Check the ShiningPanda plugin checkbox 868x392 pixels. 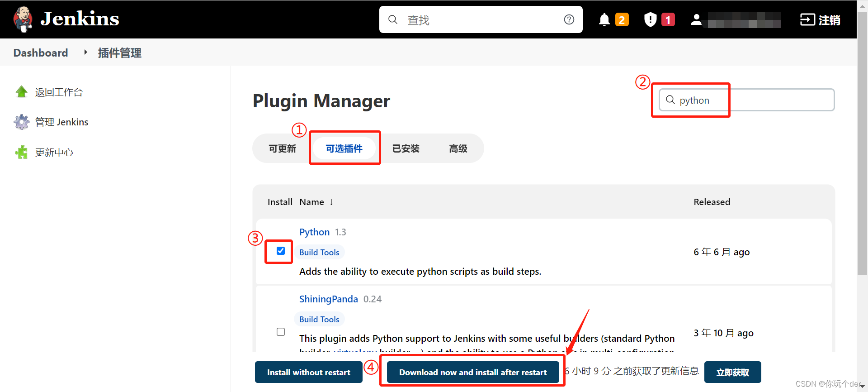[281, 332]
